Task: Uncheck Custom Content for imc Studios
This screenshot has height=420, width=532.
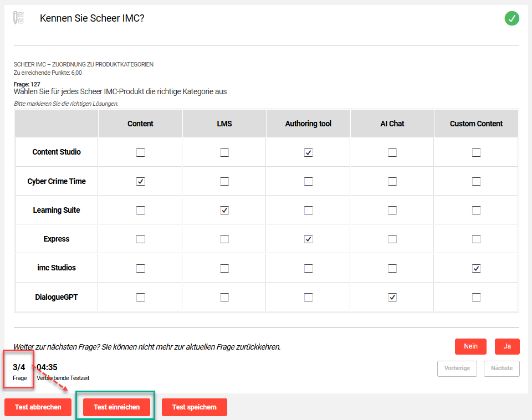Action: click(477, 268)
